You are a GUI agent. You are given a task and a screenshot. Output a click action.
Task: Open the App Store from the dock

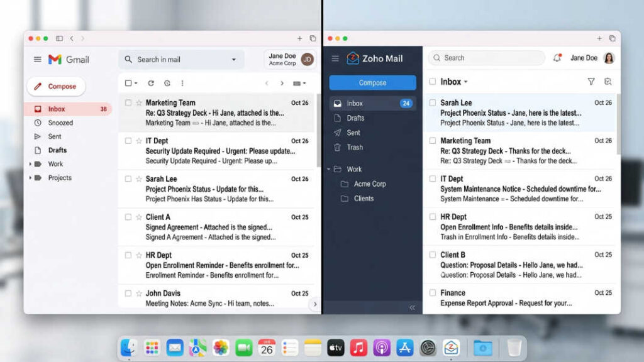click(x=404, y=348)
